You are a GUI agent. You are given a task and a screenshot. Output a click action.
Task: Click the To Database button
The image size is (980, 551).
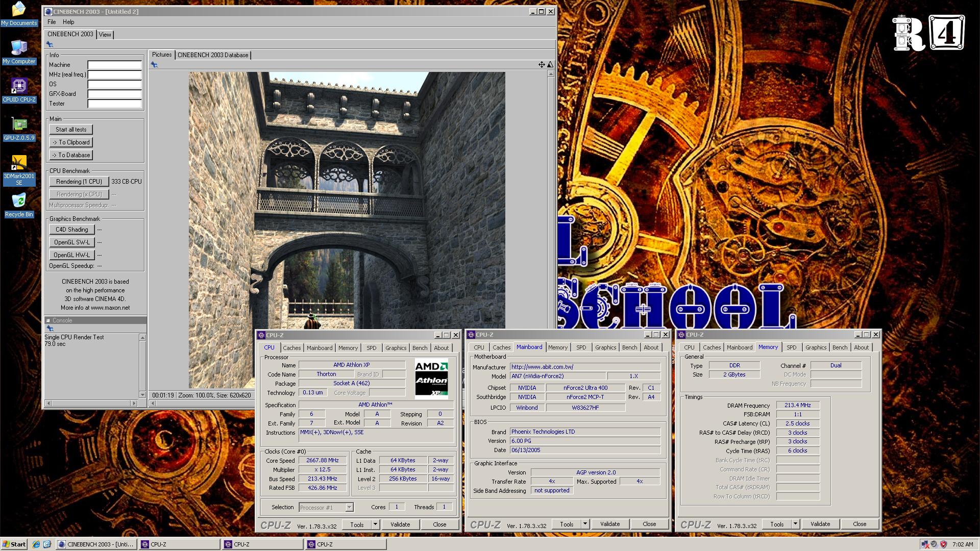pos(71,155)
